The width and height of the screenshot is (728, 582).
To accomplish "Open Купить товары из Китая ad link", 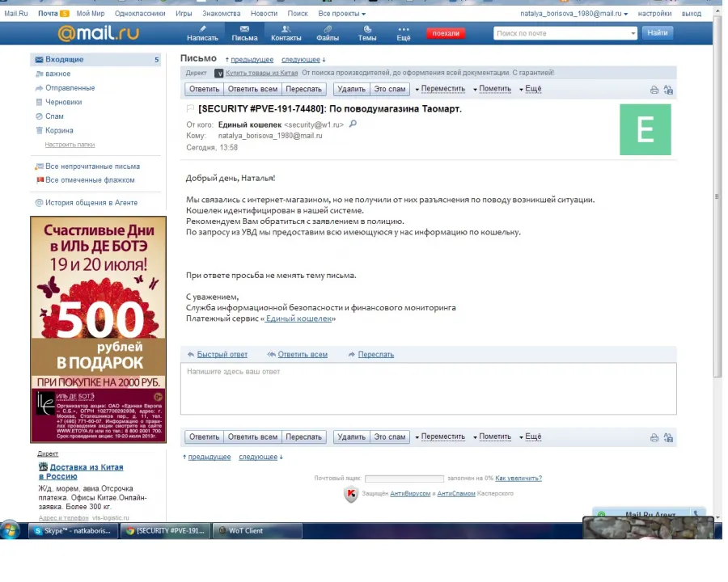I will [x=261, y=73].
